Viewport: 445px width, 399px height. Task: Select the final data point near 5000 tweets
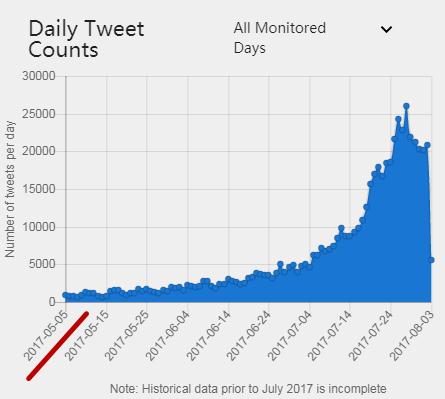(x=431, y=260)
